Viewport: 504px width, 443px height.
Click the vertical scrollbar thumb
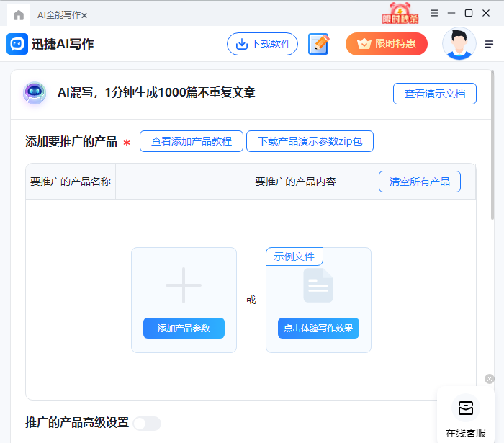(x=492, y=145)
